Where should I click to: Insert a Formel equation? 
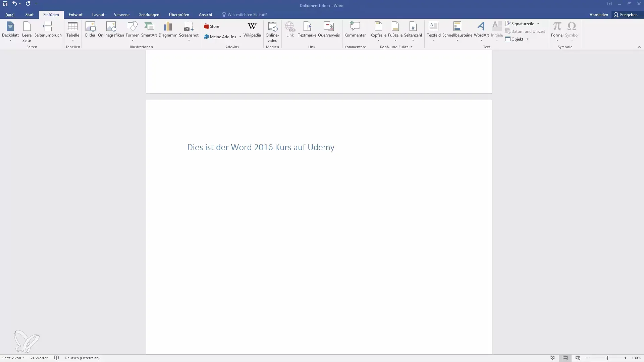coord(557,32)
